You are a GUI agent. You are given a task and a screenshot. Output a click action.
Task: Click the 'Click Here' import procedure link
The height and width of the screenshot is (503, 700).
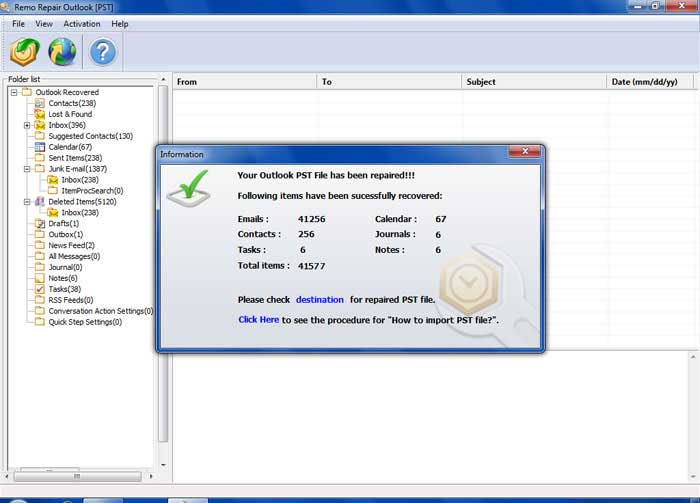point(258,320)
